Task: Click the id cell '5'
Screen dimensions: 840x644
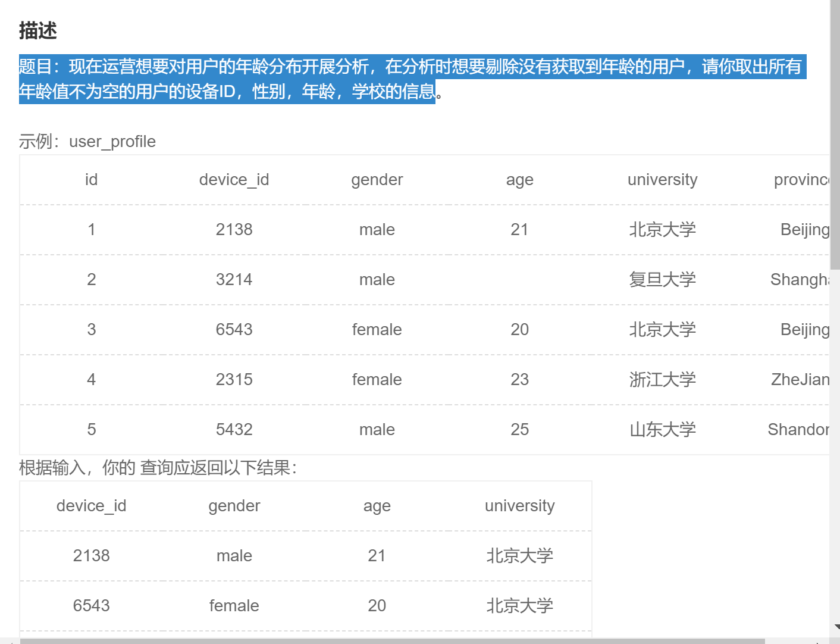Action: coord(91,430)
